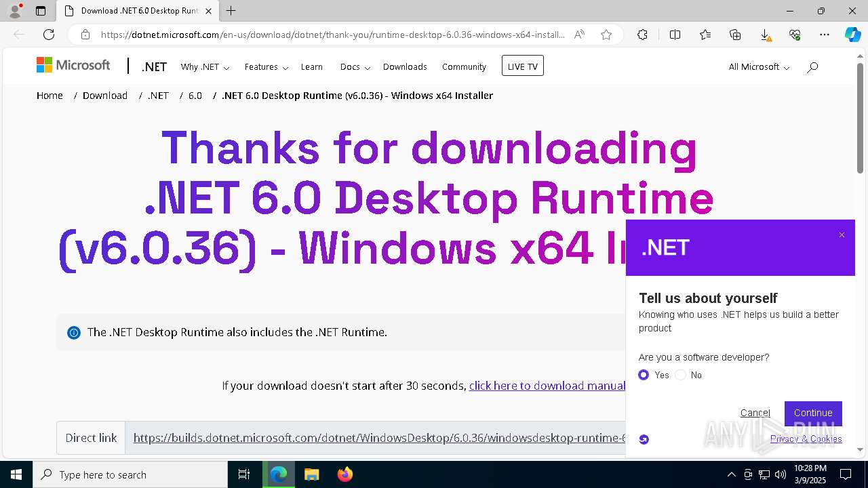This screenshot has width=868, height=488.
Task: Cancel the .NET survey
Action: [755, 413]
